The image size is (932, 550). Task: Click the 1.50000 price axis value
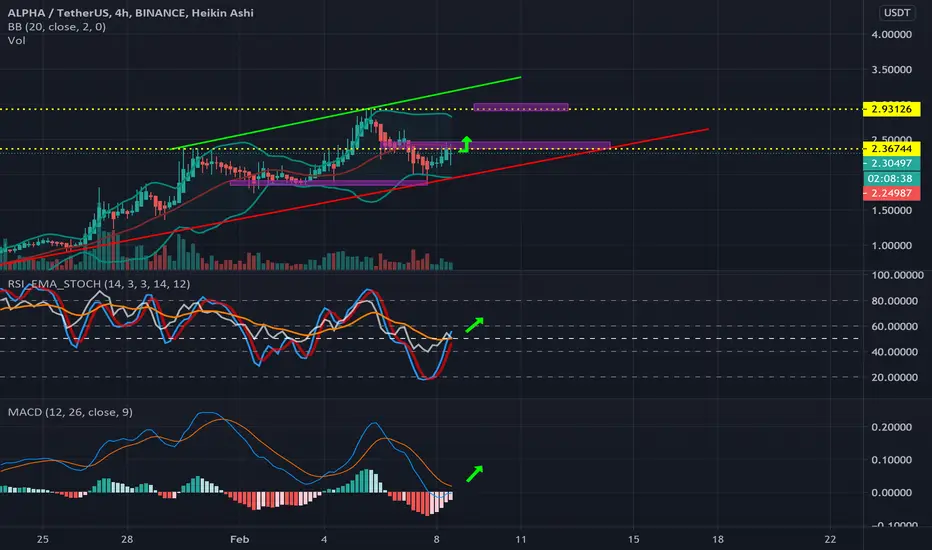892,210
